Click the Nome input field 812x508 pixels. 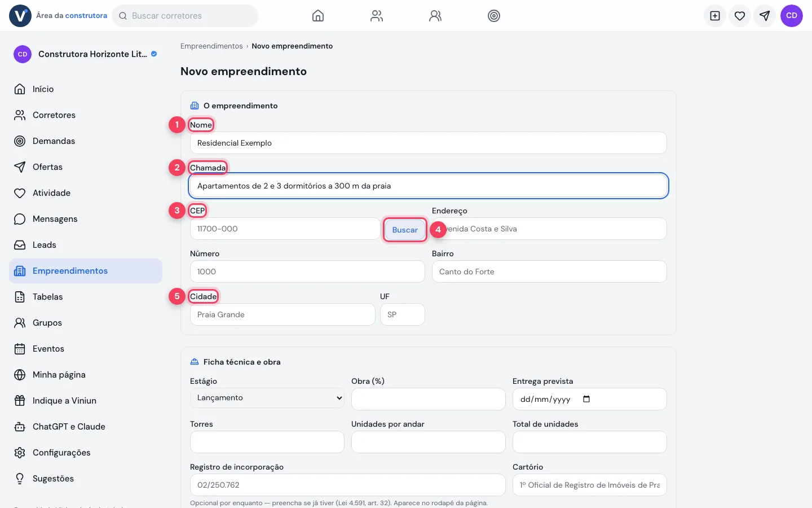429,143
